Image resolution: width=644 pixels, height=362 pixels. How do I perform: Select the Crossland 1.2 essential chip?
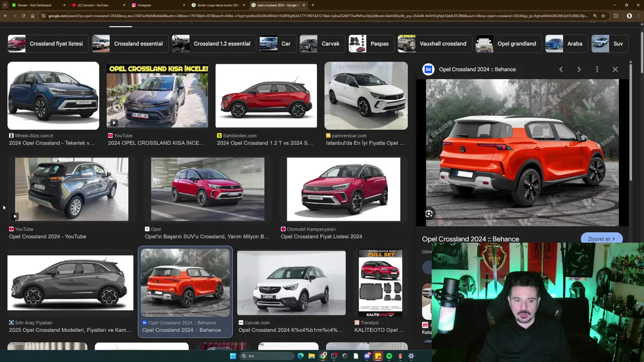pyautogui.click(x=213, y=44)
